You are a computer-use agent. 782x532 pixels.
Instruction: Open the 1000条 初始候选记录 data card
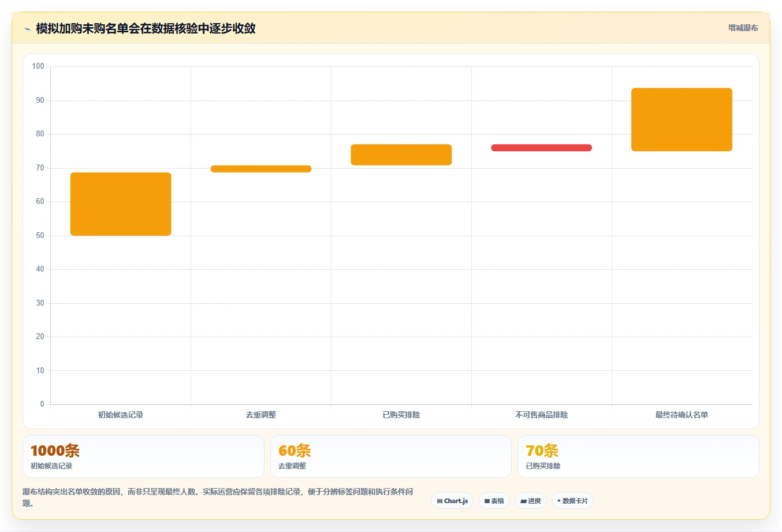[143, 456]
